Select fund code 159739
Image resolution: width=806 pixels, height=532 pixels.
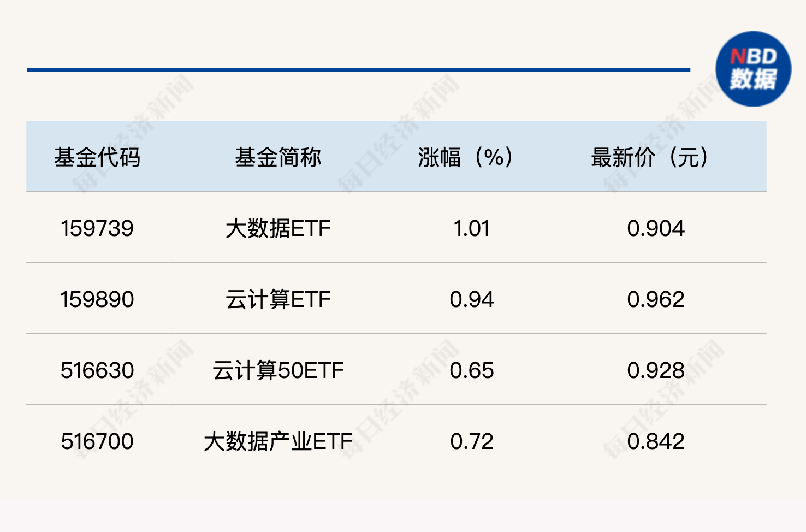pyautogui.click(x=97, y=228)
